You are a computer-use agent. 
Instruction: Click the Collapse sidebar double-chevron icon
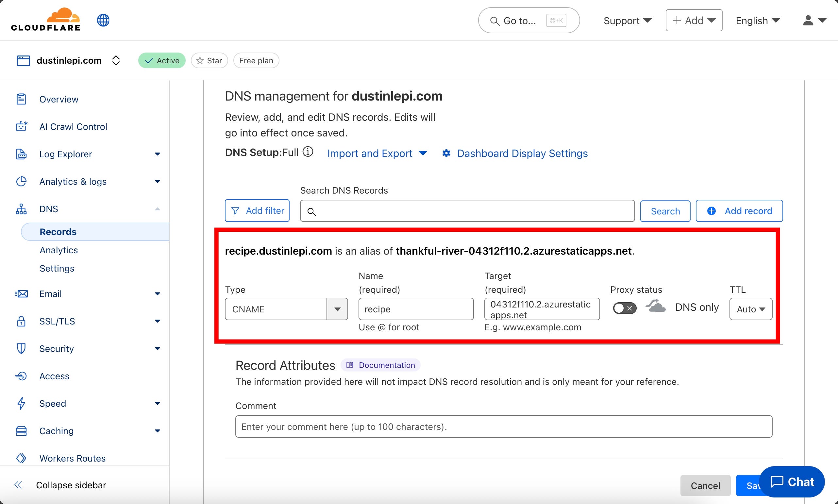(x=18, y=485)
